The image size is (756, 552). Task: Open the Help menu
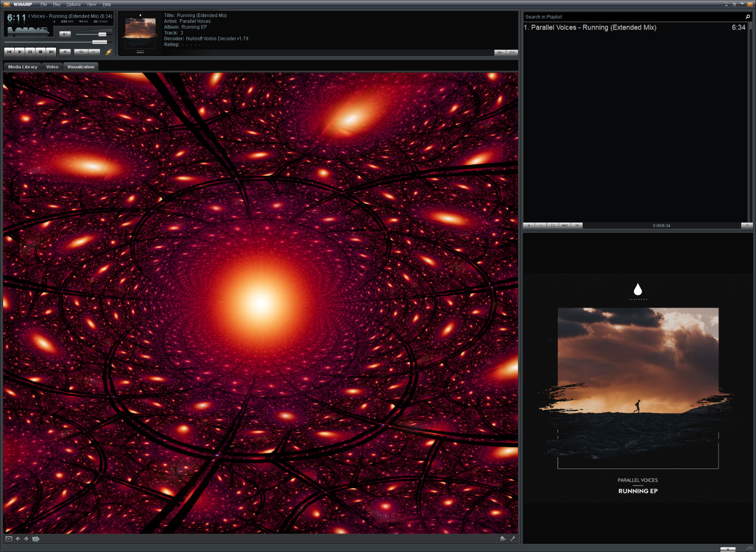107,4
